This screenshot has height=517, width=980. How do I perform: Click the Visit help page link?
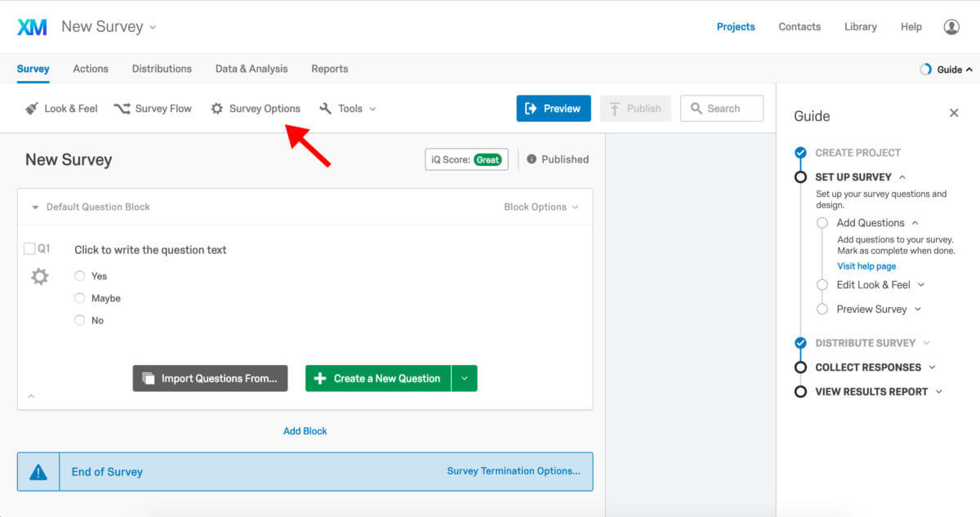click(866, 266)
